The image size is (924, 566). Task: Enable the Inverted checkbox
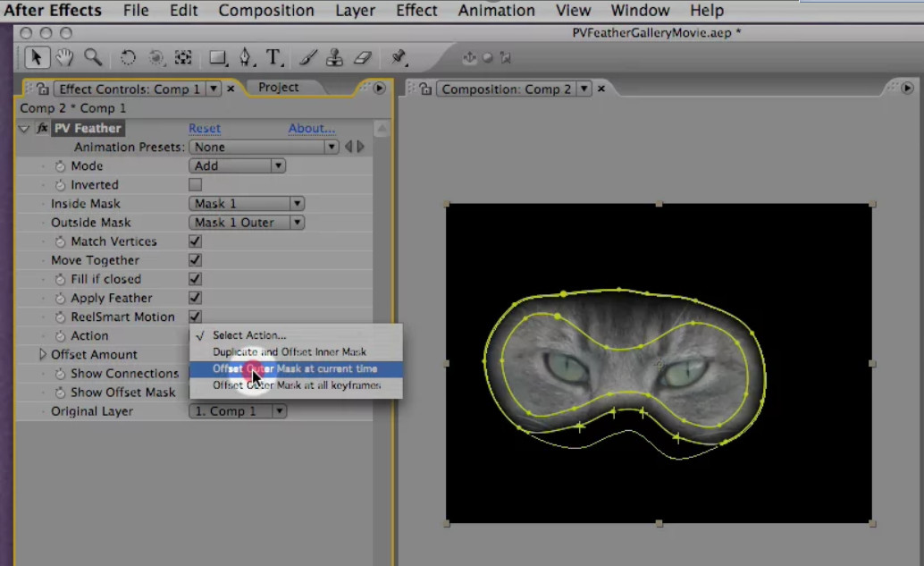click(195, 184)
